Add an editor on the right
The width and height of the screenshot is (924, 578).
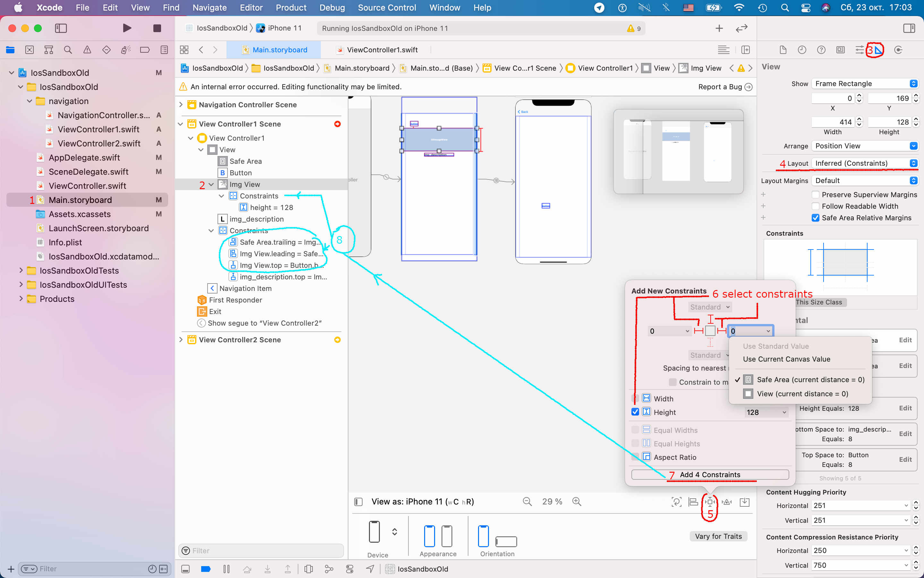pos(745,50)
